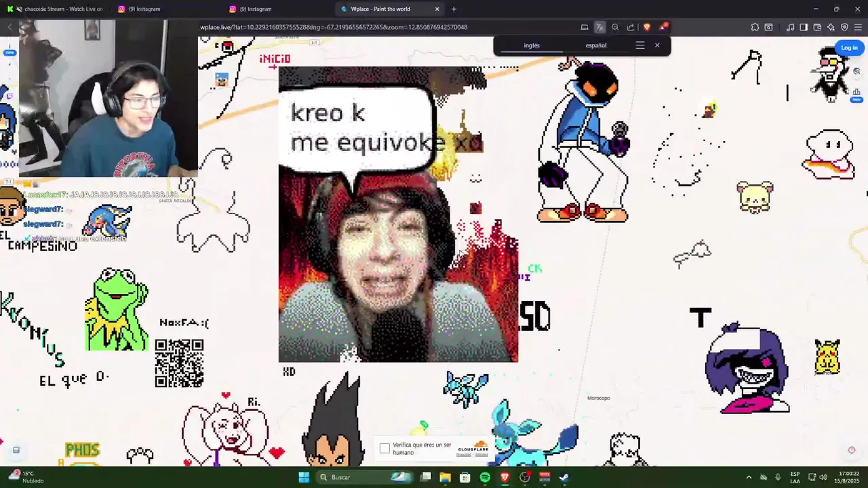Click the Buscar taskbar search box

pos(366,477)
